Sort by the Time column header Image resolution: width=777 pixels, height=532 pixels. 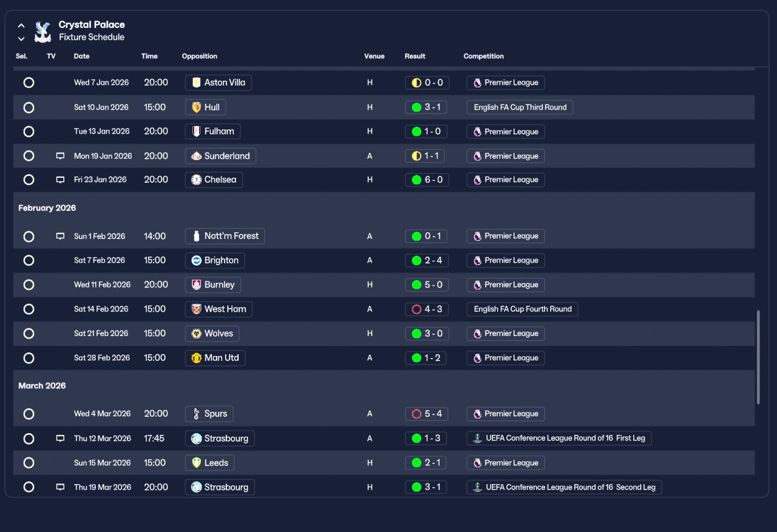click(x=149, y=56)
